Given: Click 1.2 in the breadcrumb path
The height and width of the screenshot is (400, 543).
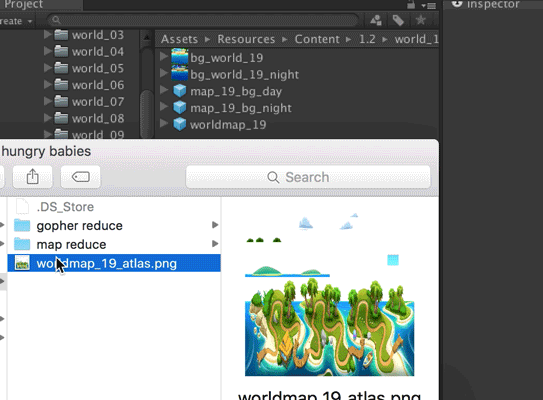Looking at the screenshot, I should tap(367, 39).
